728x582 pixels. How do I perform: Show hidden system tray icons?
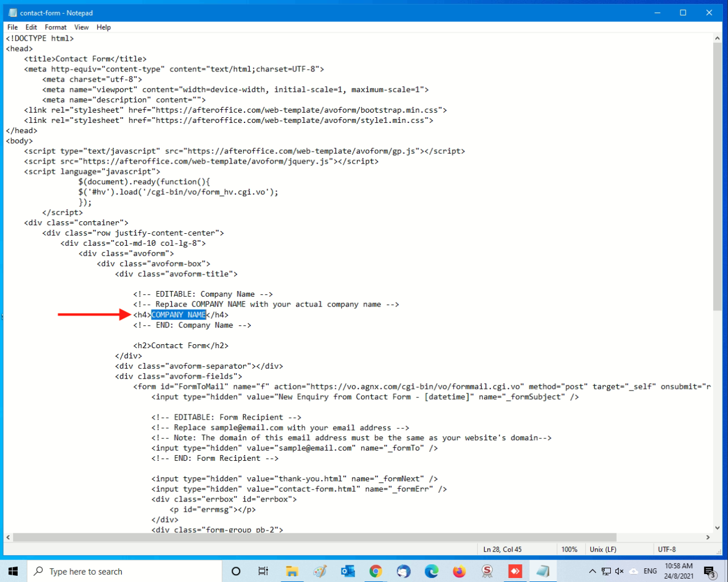coord(592,571)
